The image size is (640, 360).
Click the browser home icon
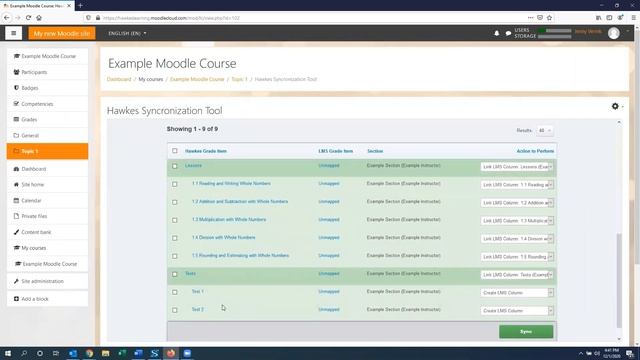pyautogui.click(x=39, y=18)
